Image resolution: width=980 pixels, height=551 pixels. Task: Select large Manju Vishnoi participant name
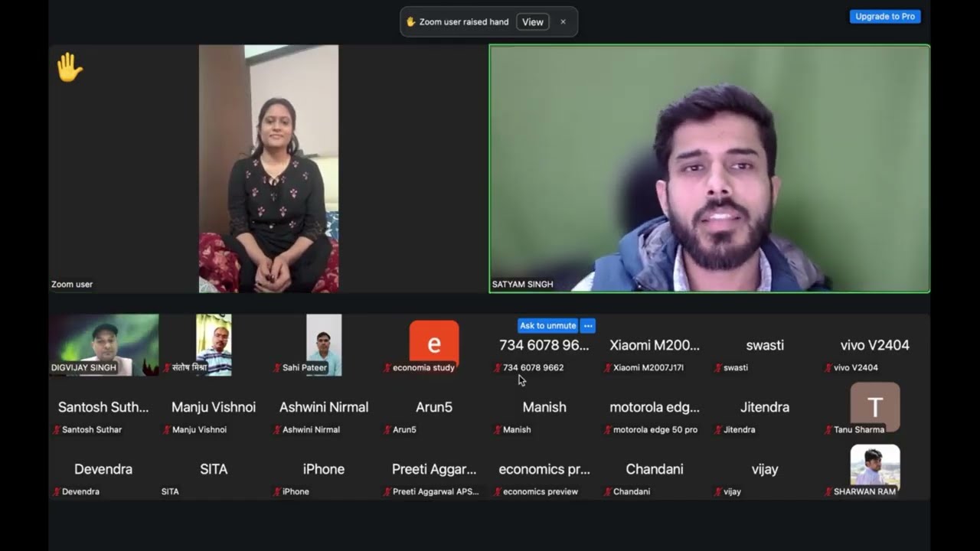pyautogui.click(x=214, y=407)
